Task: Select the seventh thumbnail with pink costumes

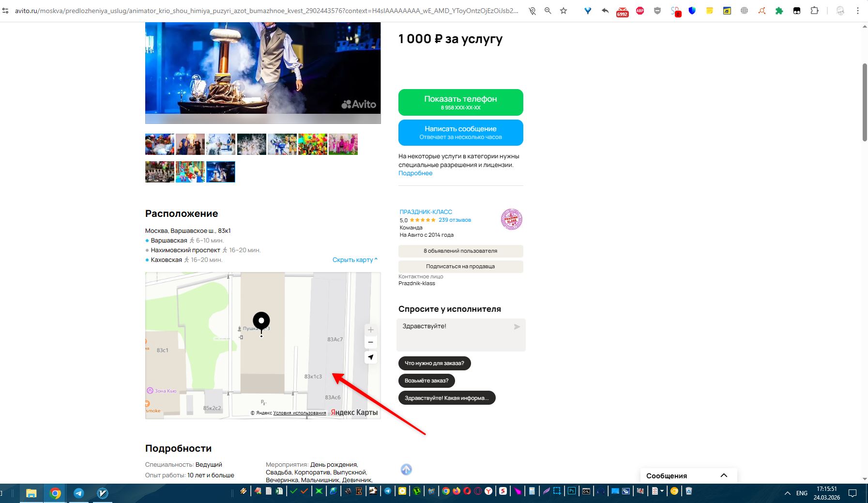Action: point(343,144)
